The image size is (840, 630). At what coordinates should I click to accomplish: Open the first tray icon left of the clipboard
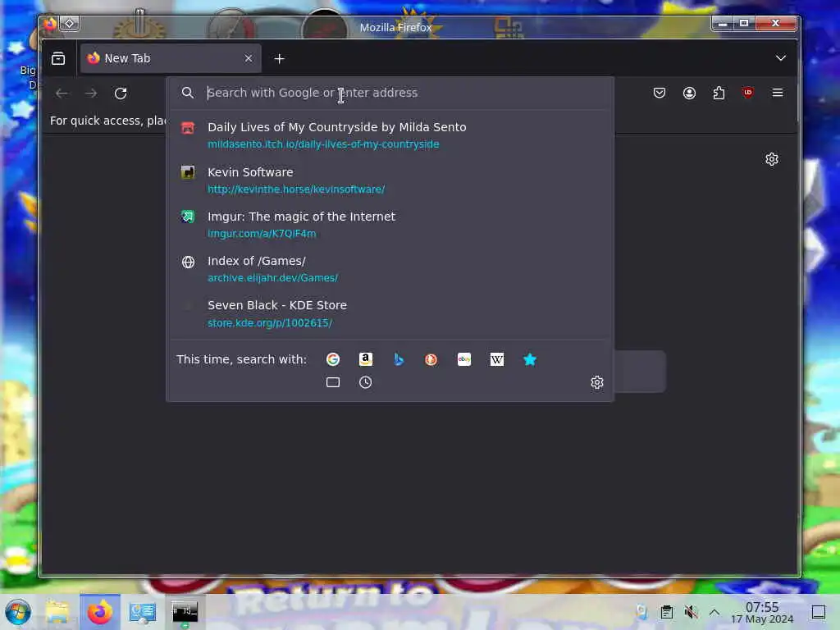[x=641, y=612]
